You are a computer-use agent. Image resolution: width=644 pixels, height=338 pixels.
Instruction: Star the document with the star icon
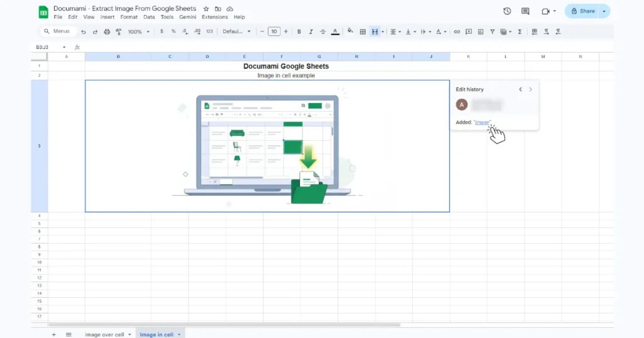(206, 9)
